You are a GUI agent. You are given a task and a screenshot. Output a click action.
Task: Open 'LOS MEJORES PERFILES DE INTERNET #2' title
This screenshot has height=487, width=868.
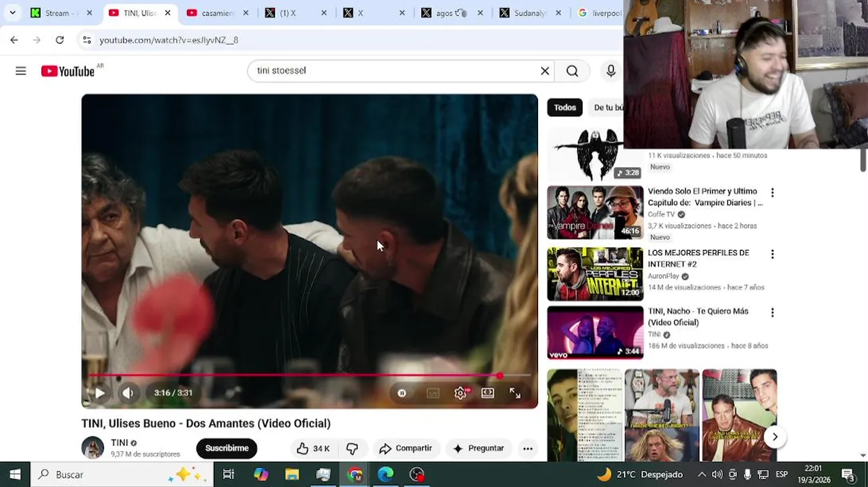tap(698, 258)
